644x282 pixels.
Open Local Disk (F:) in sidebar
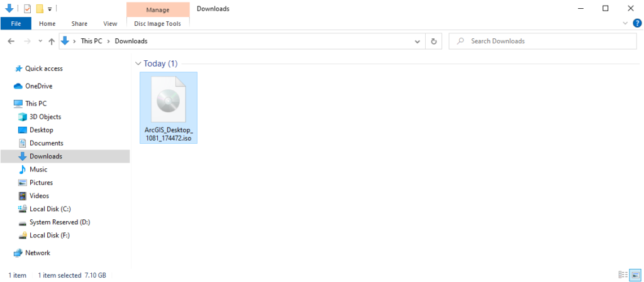tap(50, 236)
